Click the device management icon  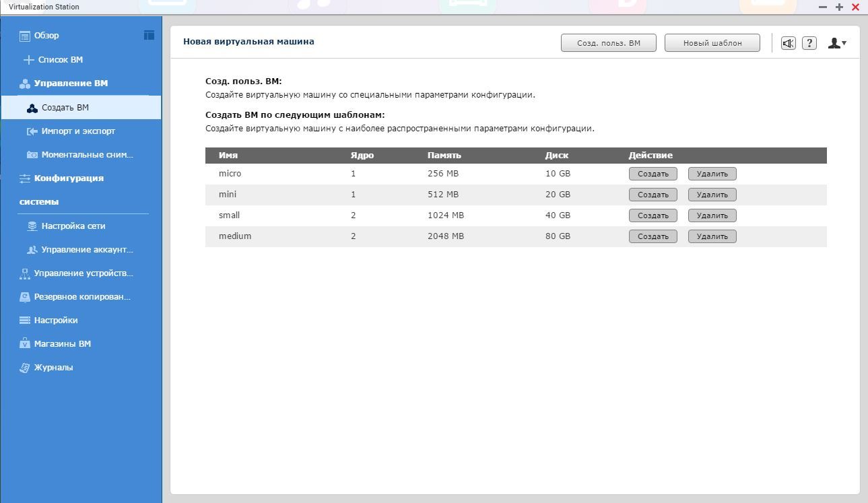point(25,273)
